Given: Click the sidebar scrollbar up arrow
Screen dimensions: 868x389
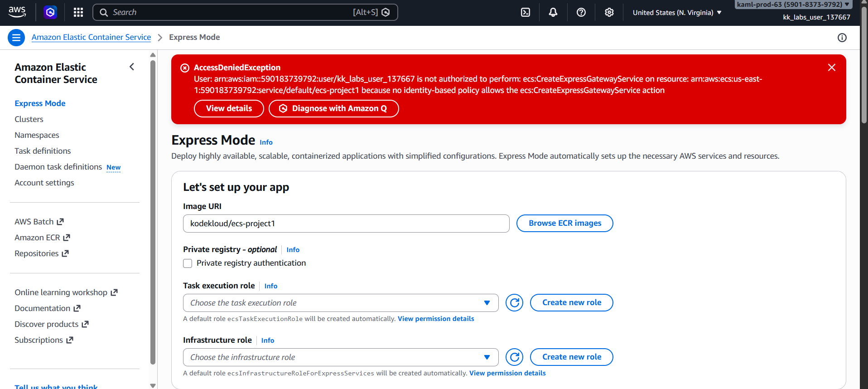Looking at the screenshot, I should click(x=153, y=55).
